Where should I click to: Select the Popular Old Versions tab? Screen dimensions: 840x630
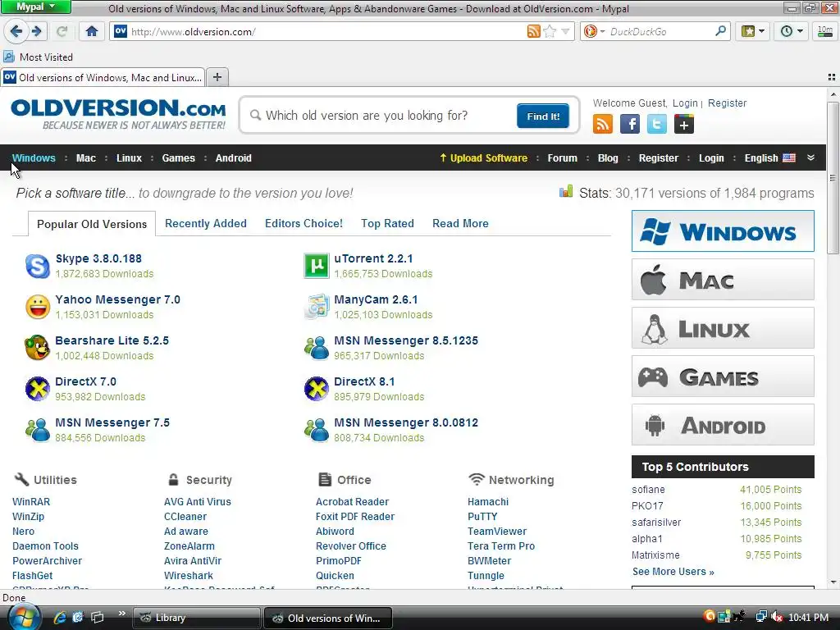(92, 224)
